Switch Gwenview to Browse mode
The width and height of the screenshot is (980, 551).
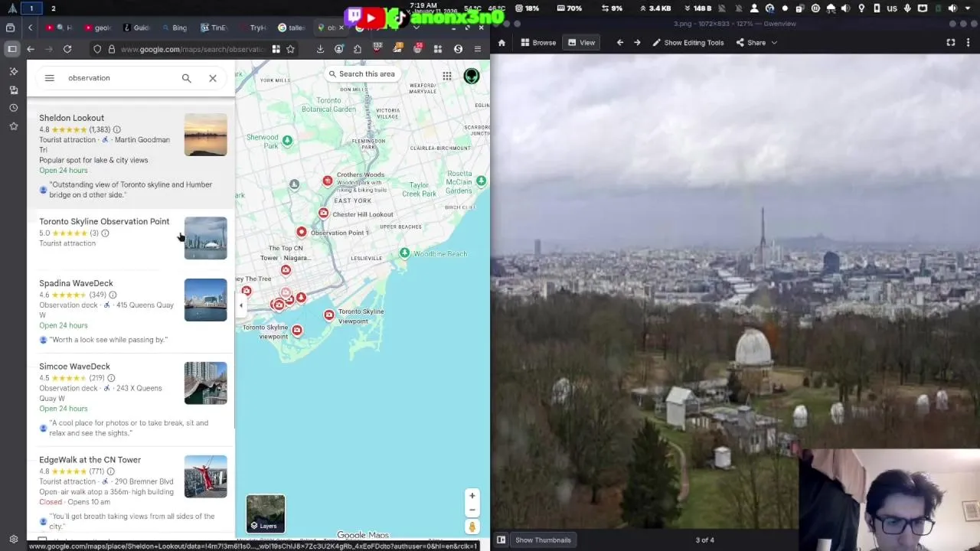click(x=538, y=43)
